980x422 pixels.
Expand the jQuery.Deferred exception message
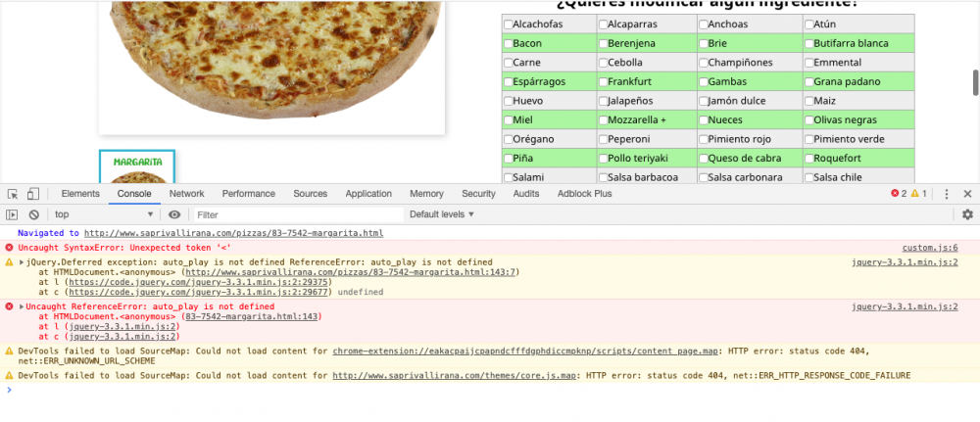(23, 262)
